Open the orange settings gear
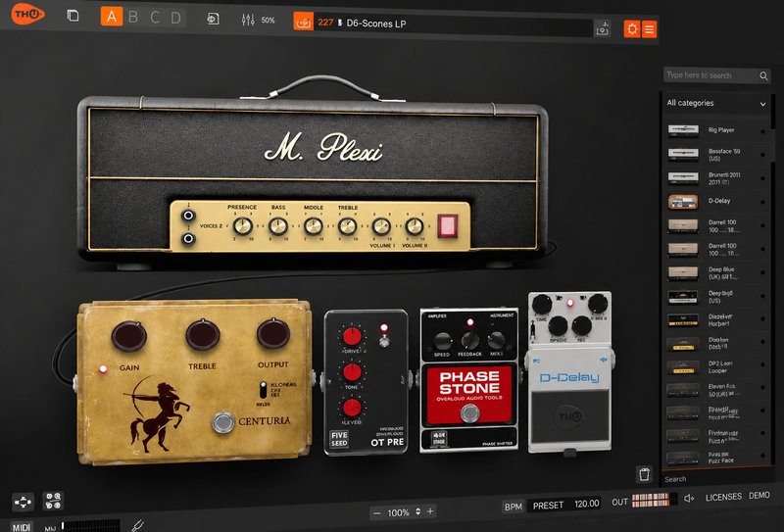Viewport: 784px width, 532px height. 632,29
